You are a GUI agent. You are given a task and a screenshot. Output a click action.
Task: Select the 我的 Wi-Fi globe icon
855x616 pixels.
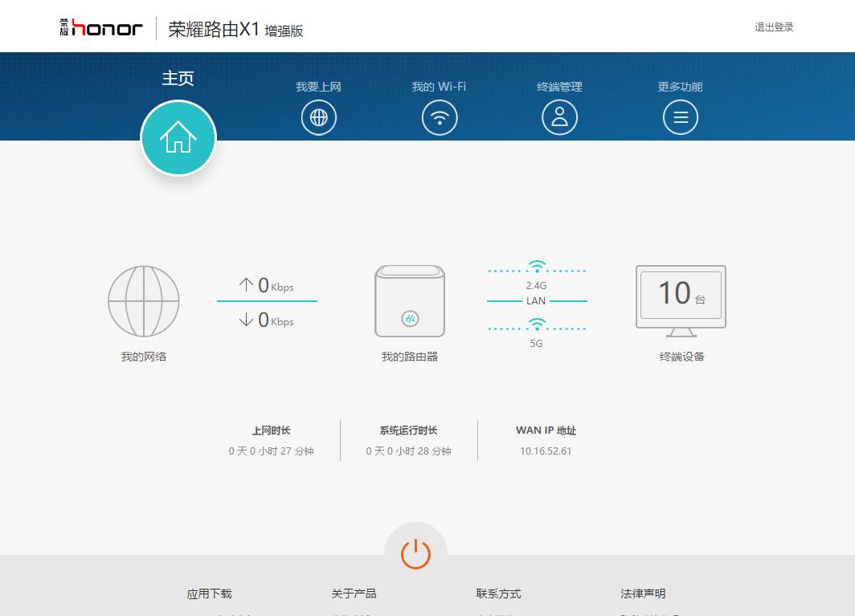[x=440, y=116]
